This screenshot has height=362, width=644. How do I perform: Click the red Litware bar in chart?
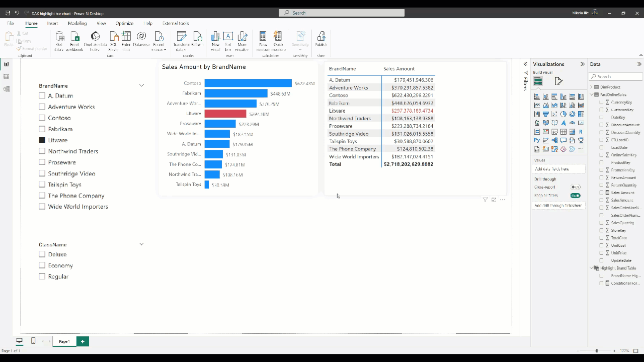pyautogui.click(x=225, y=114)
